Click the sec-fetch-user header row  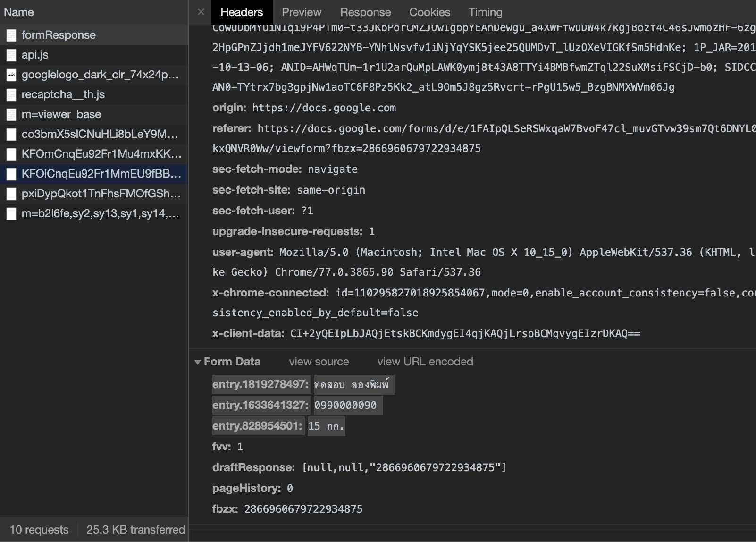pyautogui.click(x=262, y=211)
